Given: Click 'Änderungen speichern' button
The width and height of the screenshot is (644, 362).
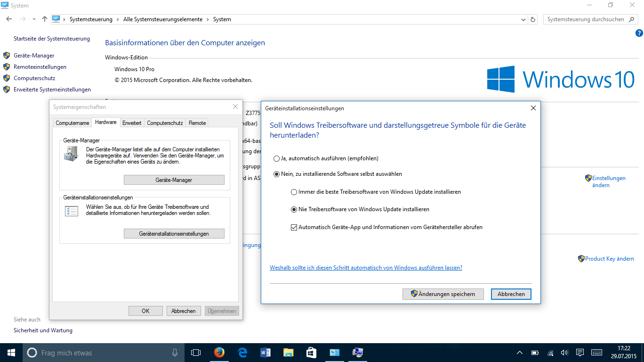Looking at the screenshot, I should coord(443,294).
